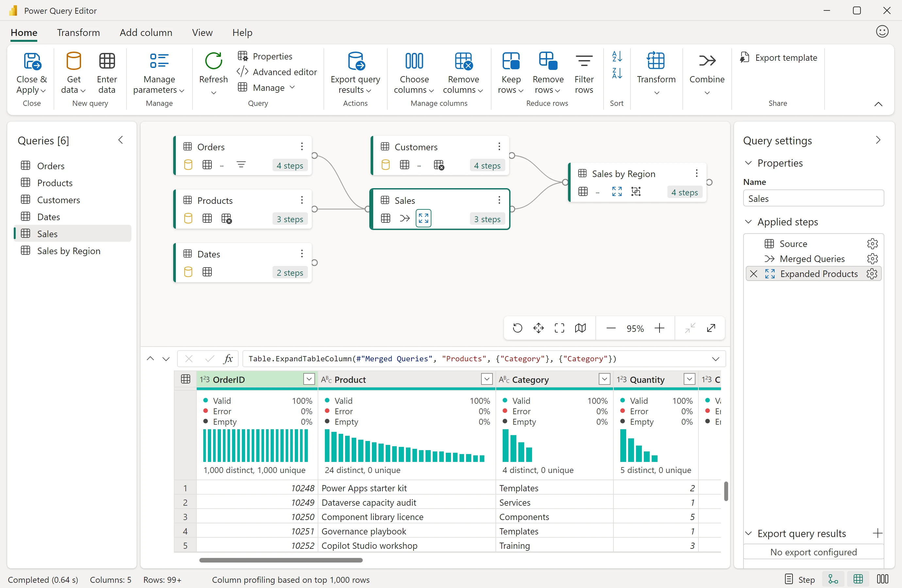Viewport: 902px width, 588px height.
Task: Sort descending with the Z-A icon
Action: point(617,73)
